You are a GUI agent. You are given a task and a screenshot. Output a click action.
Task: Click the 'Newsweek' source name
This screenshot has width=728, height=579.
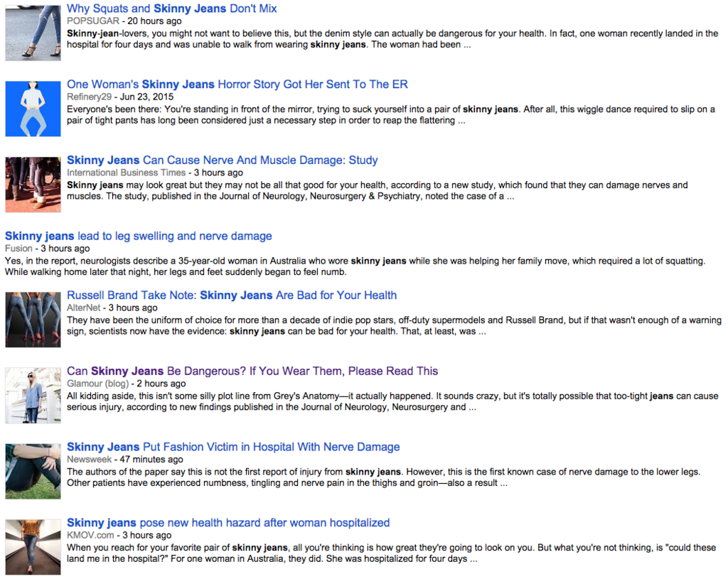(89, 460)
